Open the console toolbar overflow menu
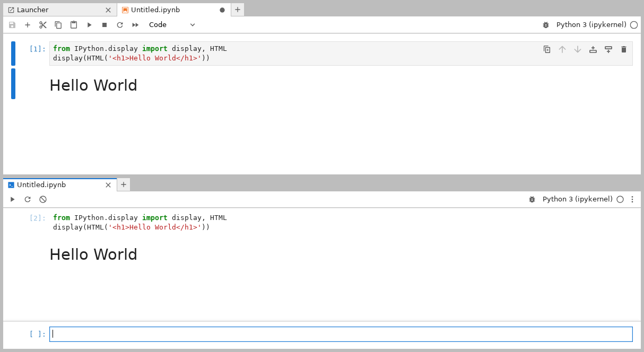The width and height of the screenshot is (644, 352). click(632, 199)
